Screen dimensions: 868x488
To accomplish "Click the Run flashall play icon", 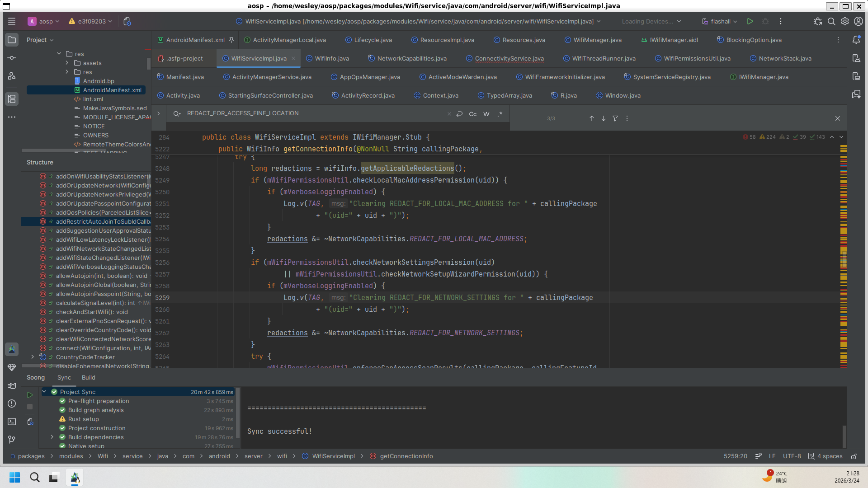I will [750, 21].
